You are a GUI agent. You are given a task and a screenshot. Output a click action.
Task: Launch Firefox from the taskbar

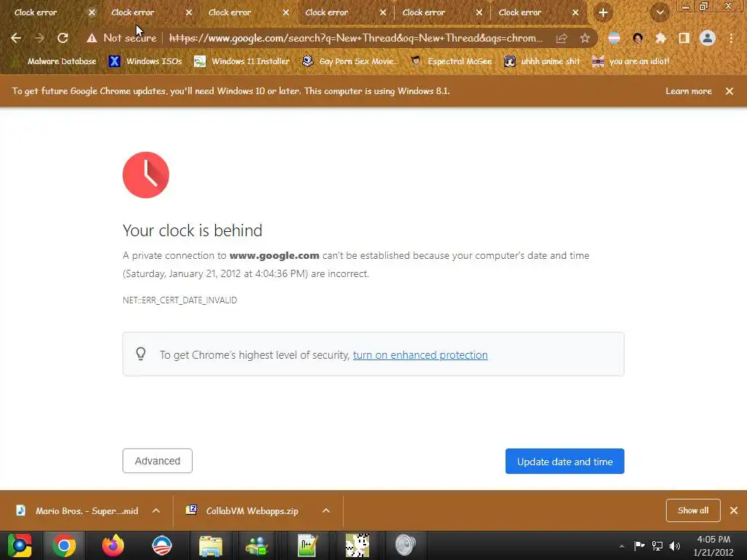[x=113, y=545]
